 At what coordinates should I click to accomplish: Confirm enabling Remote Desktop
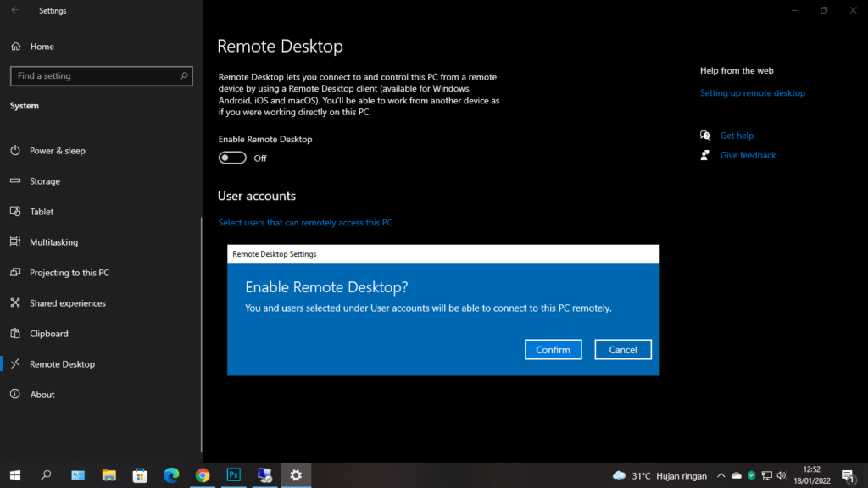[553, 350]
